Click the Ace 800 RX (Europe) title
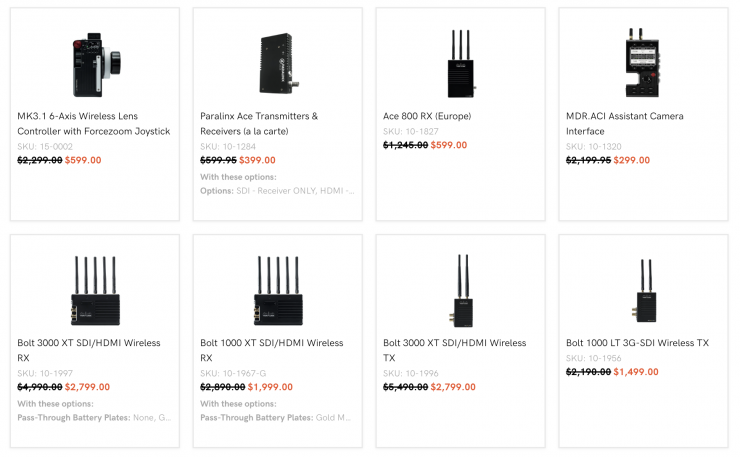Screen dimensions: 740x457 427,116
